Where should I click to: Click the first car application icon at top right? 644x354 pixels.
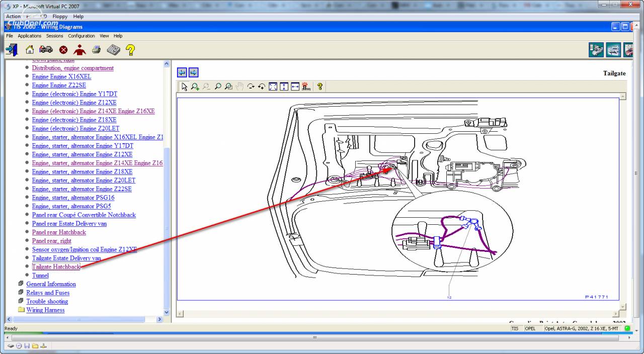tap(596, 50)
